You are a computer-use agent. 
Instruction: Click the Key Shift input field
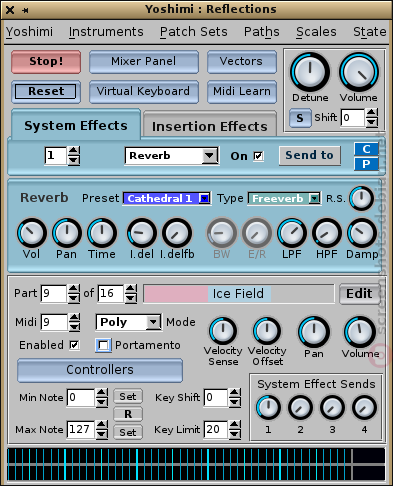[x=216, y=397]
